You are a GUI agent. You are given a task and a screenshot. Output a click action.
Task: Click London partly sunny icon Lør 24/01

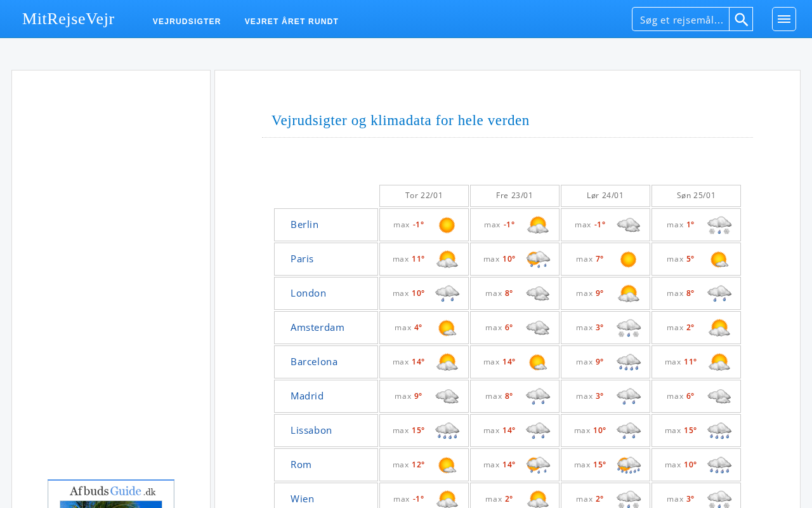click(629, 293)
